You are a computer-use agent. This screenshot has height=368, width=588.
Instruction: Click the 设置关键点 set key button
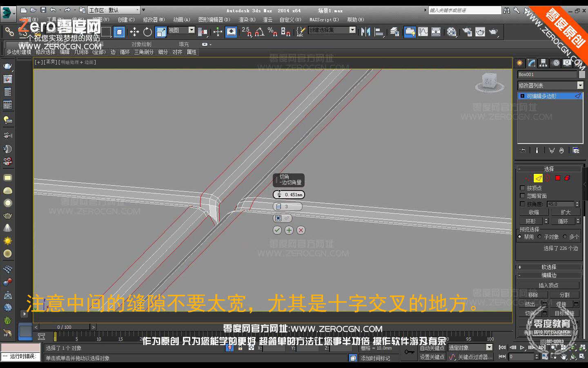pyautogui.click(x=432, y=357)
